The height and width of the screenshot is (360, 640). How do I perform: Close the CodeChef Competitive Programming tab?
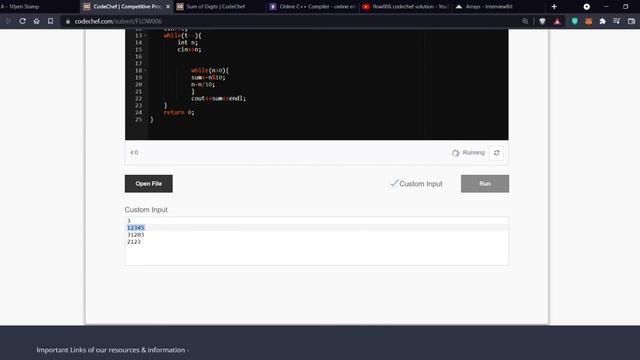point(168,7)
